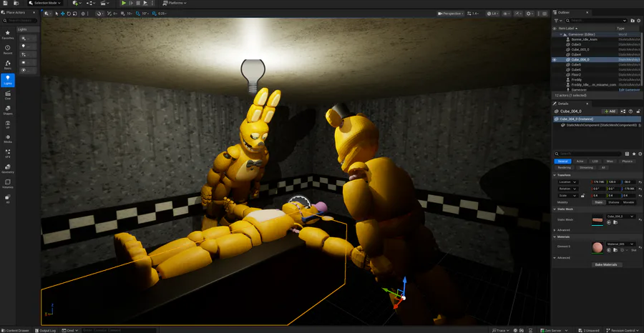Open the Rotation type dropdown
The height and width of the screenshot is (333, 644).
click(568, 189)
